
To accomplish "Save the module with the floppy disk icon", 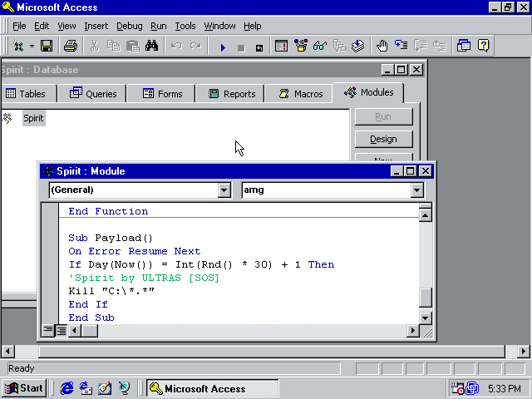I will click(x=47, y=46).
